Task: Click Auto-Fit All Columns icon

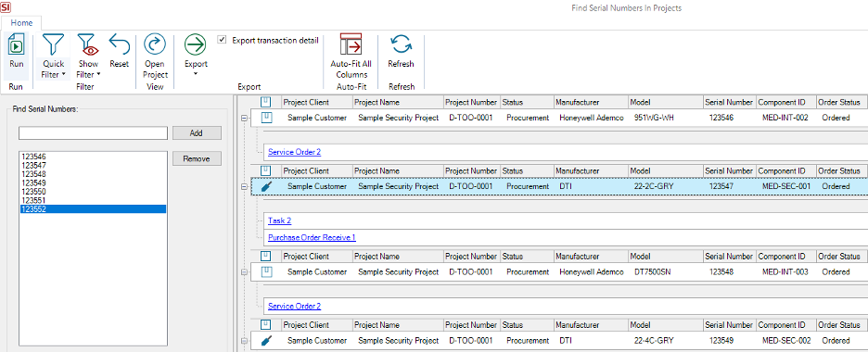Action: [x=351, y=44]
